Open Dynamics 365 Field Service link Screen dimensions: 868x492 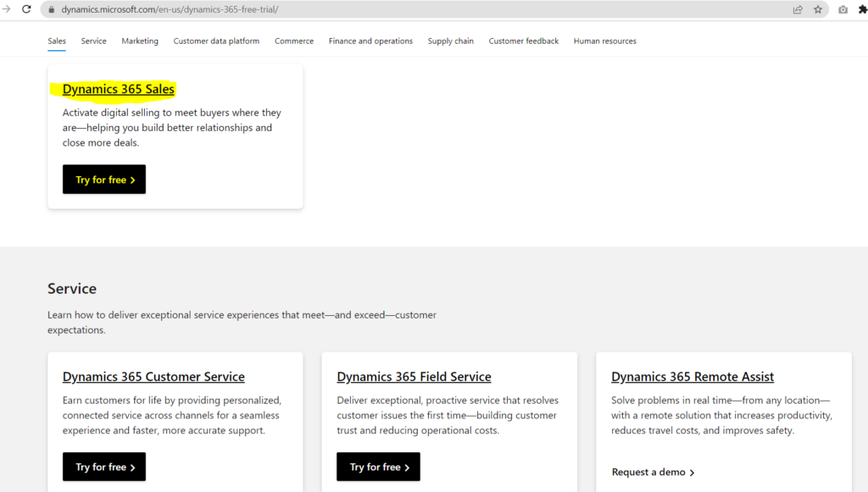pyautogui.click(x=414, y=377)
